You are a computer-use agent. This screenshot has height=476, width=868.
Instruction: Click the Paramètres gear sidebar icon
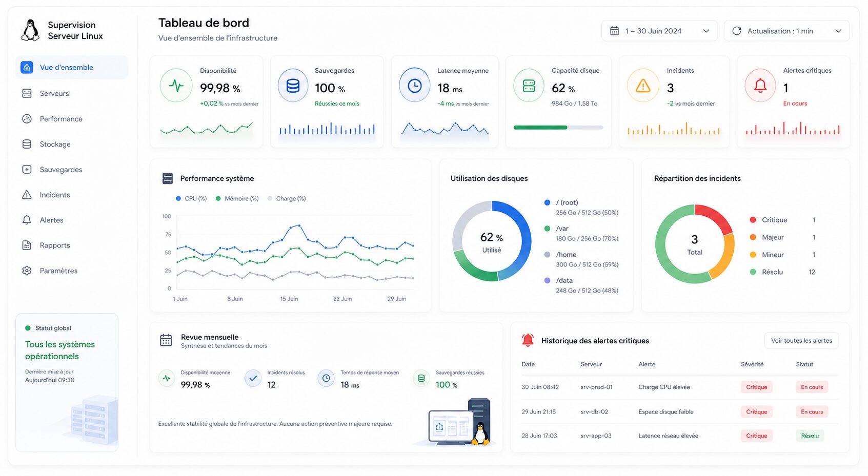(x=27, y=271)
